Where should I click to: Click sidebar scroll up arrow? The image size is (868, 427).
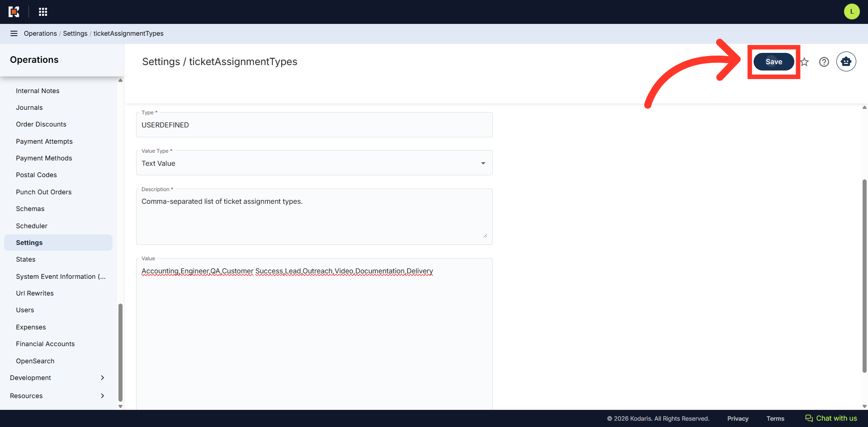click(120, 80)
